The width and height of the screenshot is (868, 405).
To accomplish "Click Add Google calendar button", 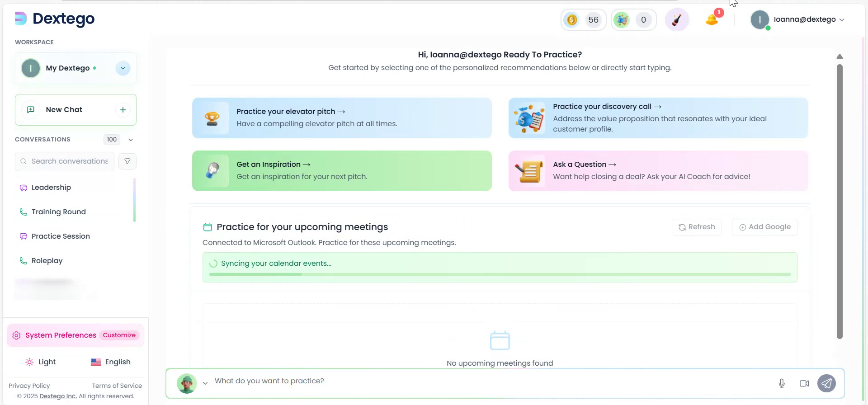I will [764, 227].
